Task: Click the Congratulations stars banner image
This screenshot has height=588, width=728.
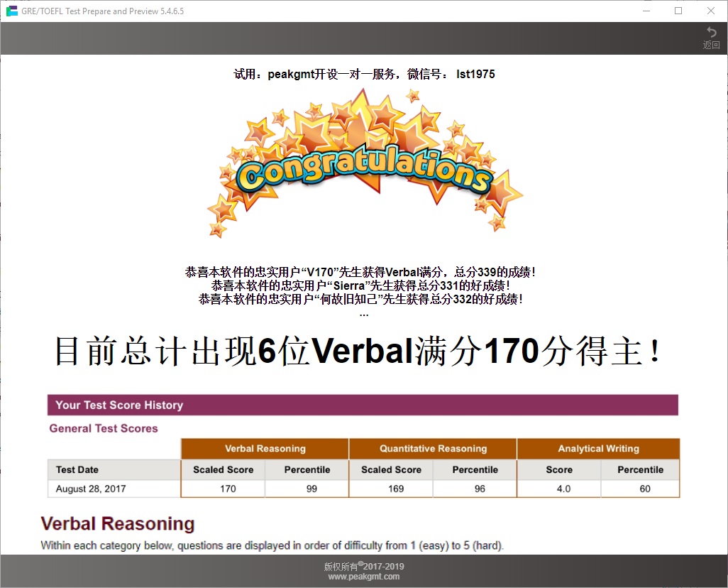Action: click(x=365, y=163)
